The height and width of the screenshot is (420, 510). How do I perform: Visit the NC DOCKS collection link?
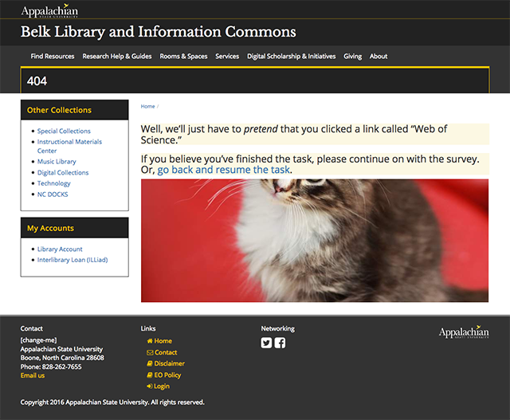(x=53, y=194)
